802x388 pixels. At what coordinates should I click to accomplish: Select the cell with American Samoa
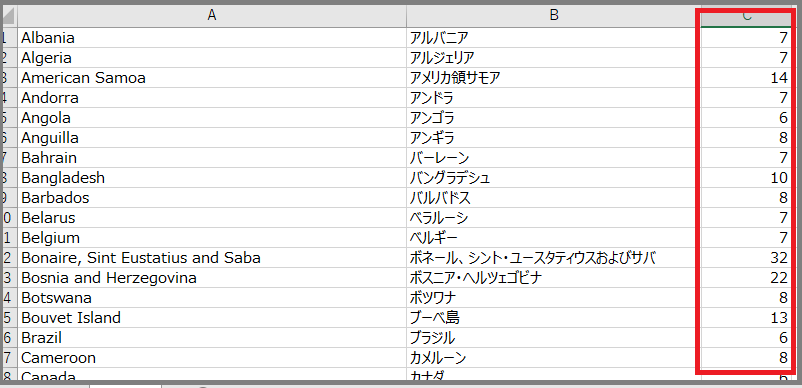[212, 78]
